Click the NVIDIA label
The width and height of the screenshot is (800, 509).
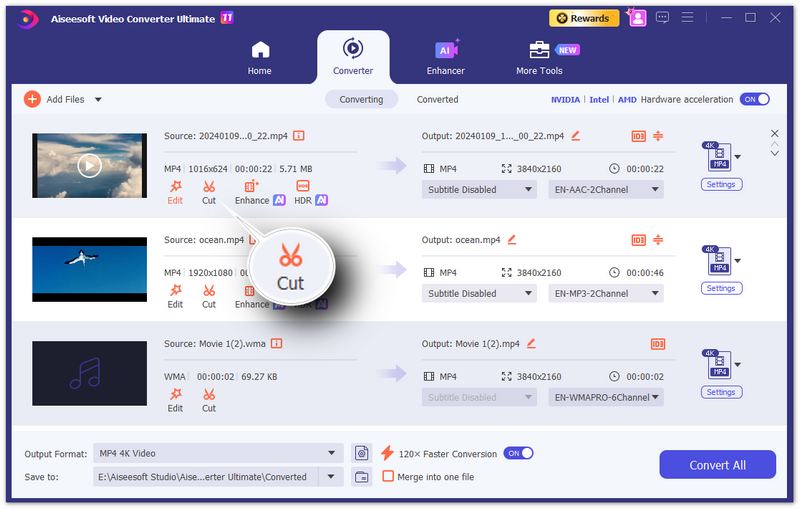tap(565, 99)
